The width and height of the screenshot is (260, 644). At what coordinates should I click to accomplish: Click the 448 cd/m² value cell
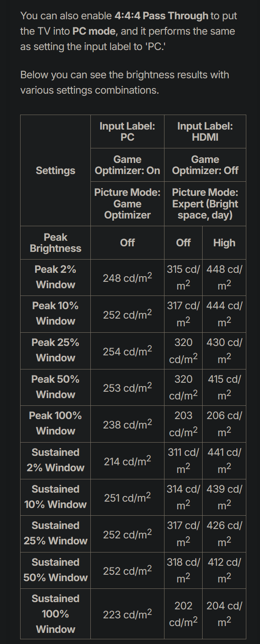click(x=224, y=278)
